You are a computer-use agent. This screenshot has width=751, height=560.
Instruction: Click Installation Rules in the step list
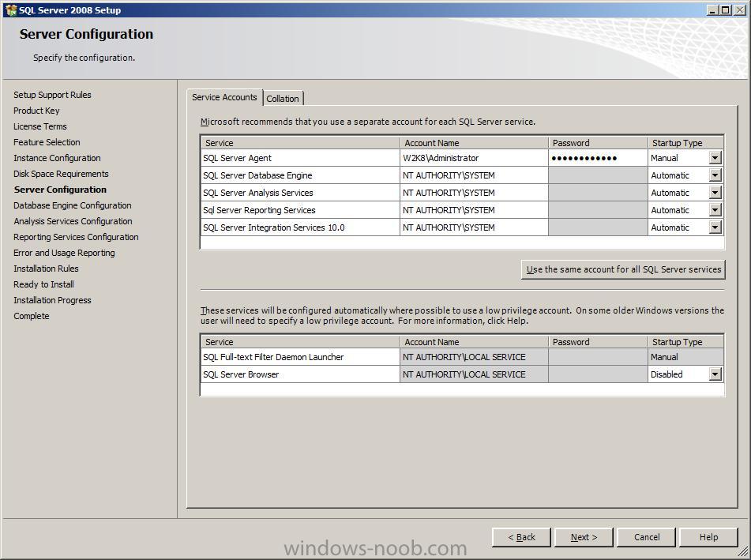pos(46,269)
